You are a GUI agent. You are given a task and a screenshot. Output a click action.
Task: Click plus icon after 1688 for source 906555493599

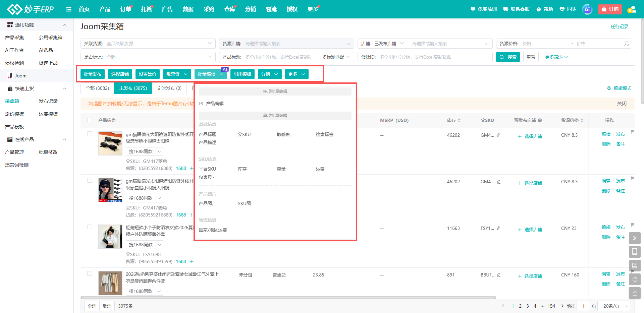click(x=192, y=261)
